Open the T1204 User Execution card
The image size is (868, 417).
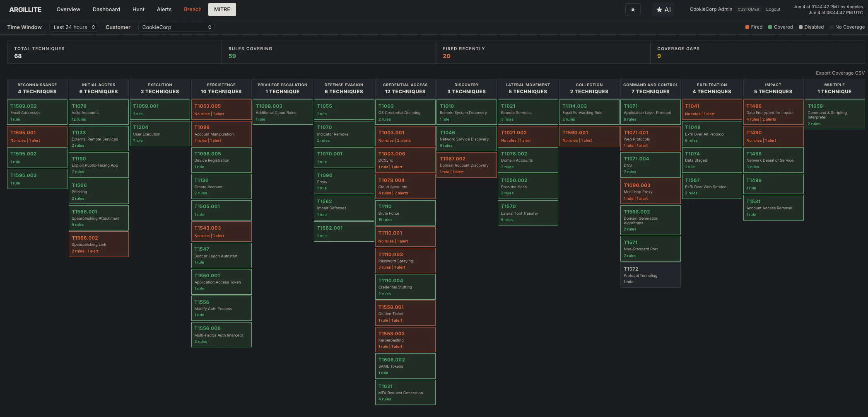click(160, 133)
